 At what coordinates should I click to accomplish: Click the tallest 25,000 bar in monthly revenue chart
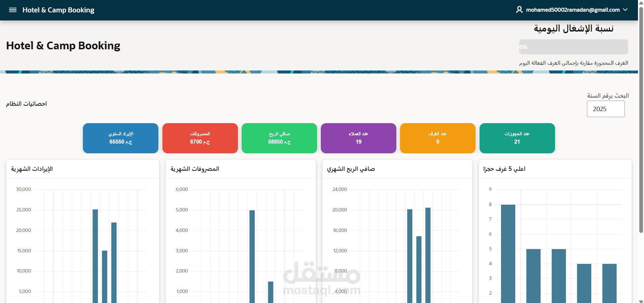(95, 256)
